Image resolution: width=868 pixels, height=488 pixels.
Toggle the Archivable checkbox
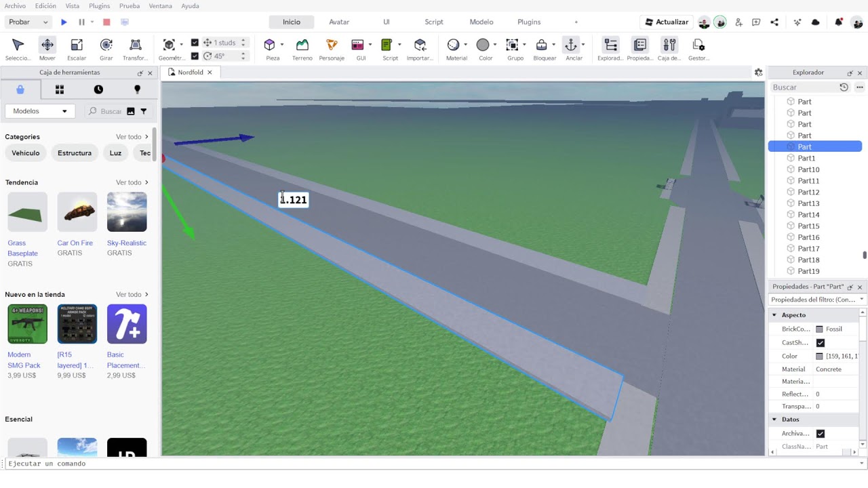pos(821,434)
